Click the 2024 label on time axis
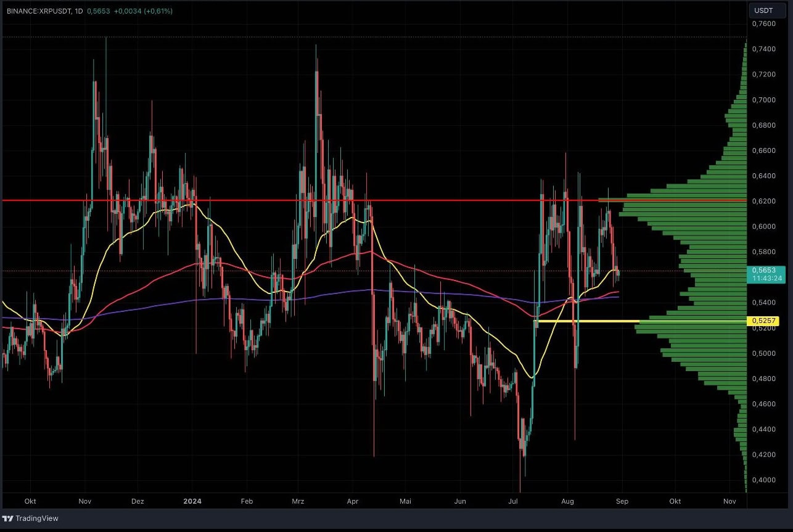 192,501
